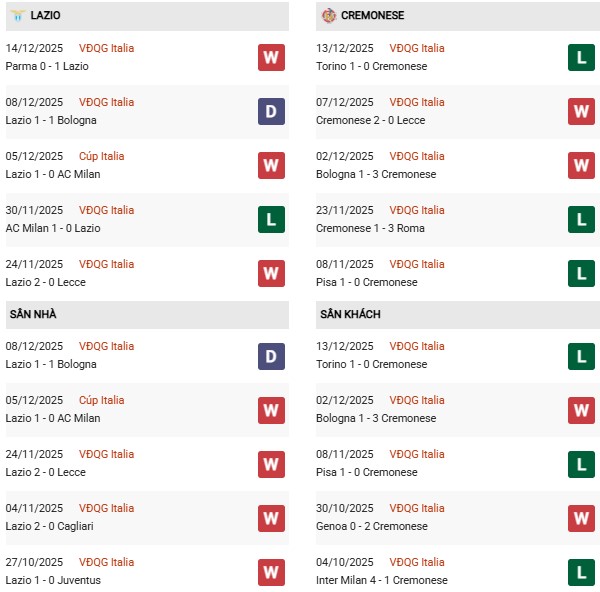Click L badge for Inter Milan 4-1 Cremonese
The height and width of the screenshot is (592, 600).
581,571
